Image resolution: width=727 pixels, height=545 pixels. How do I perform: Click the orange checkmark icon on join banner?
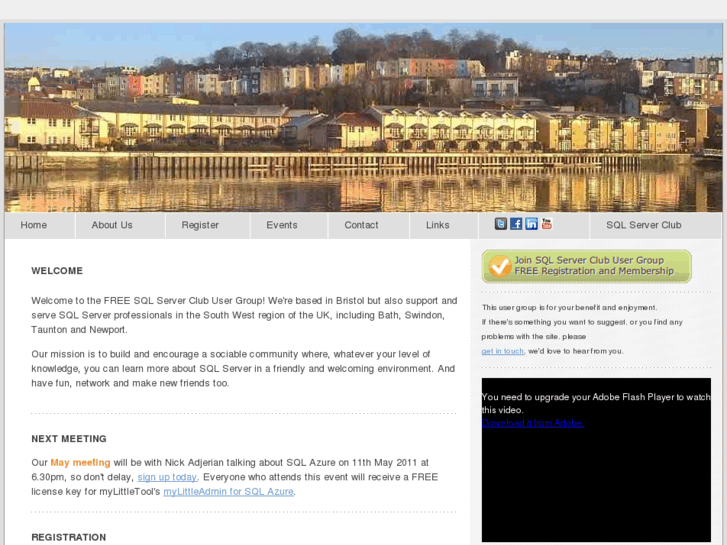coord(499,266)
